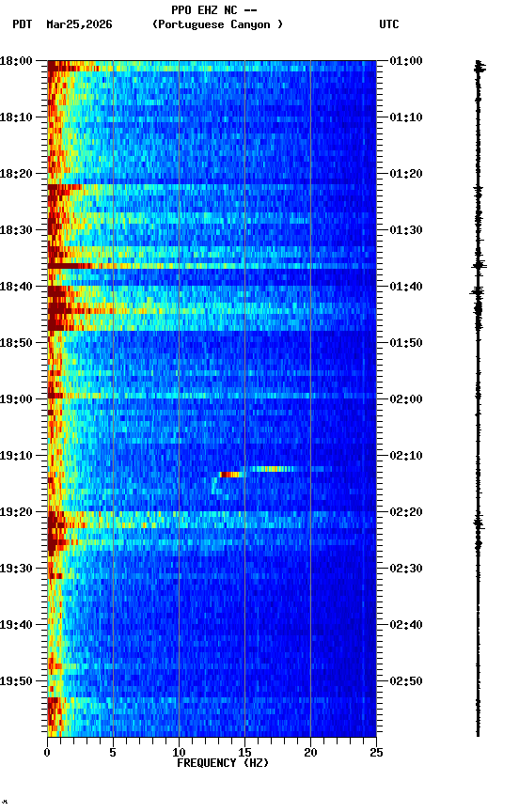
Task: Click the '19:10' PDT time label
Action: click(x=16, y=456)
